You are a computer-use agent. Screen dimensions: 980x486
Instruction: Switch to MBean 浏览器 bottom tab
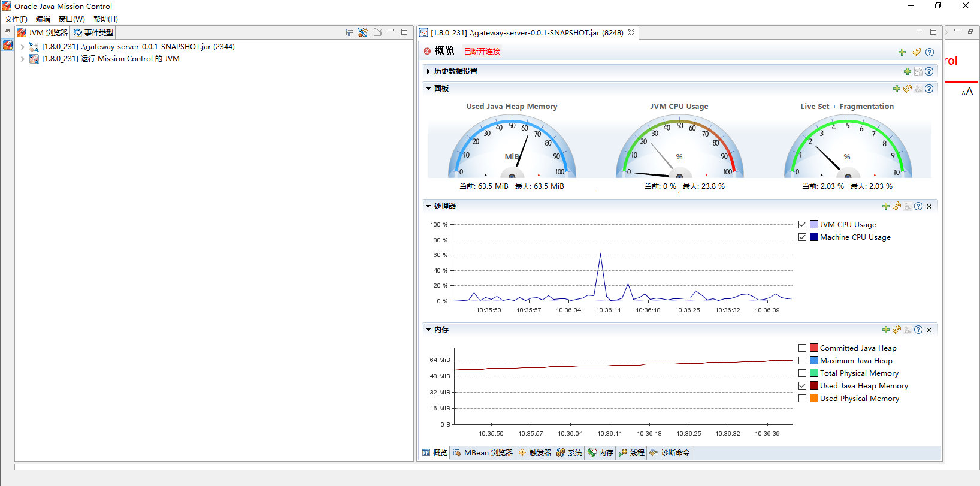click(483, 453)
